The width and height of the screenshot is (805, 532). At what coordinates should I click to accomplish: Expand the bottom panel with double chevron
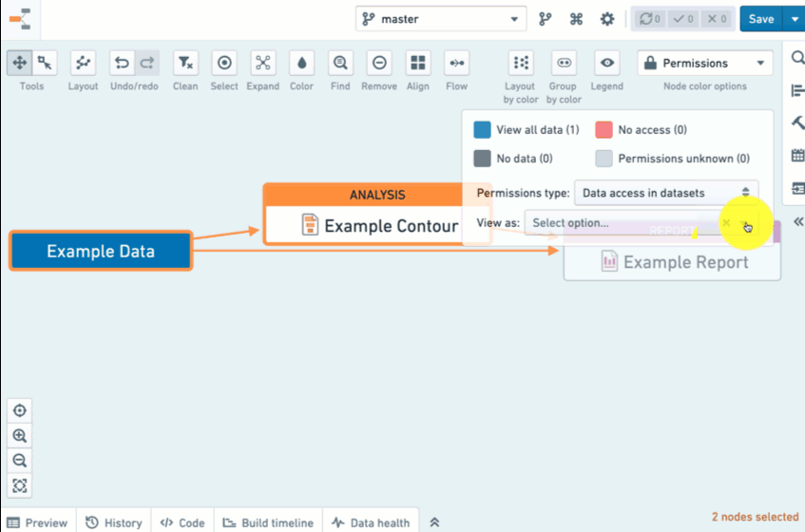click(x=434, y=522)
